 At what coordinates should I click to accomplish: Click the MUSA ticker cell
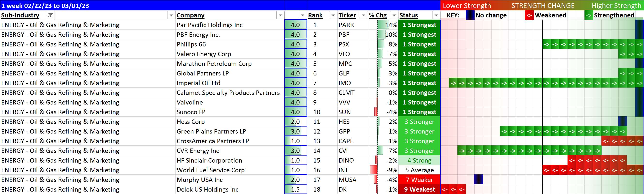pyautogui.click(x=353, y=179)
